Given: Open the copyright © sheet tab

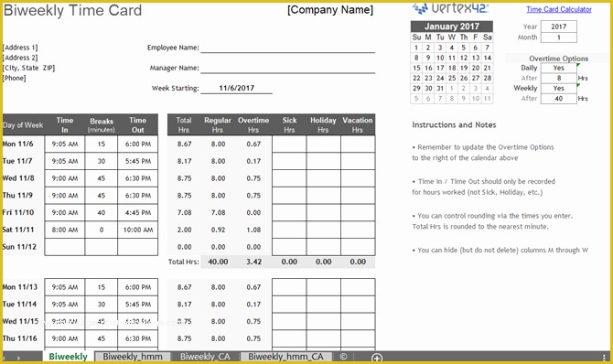Looking at the screenshot, I should (x=343, y=357).
